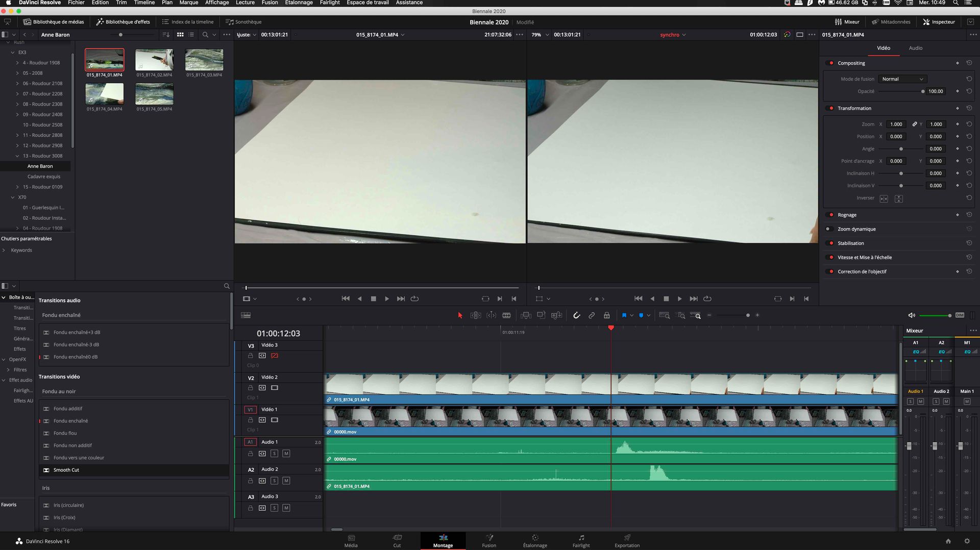
Task: Toggle the linked selection chain icon
Action: (x=592, y=315)
